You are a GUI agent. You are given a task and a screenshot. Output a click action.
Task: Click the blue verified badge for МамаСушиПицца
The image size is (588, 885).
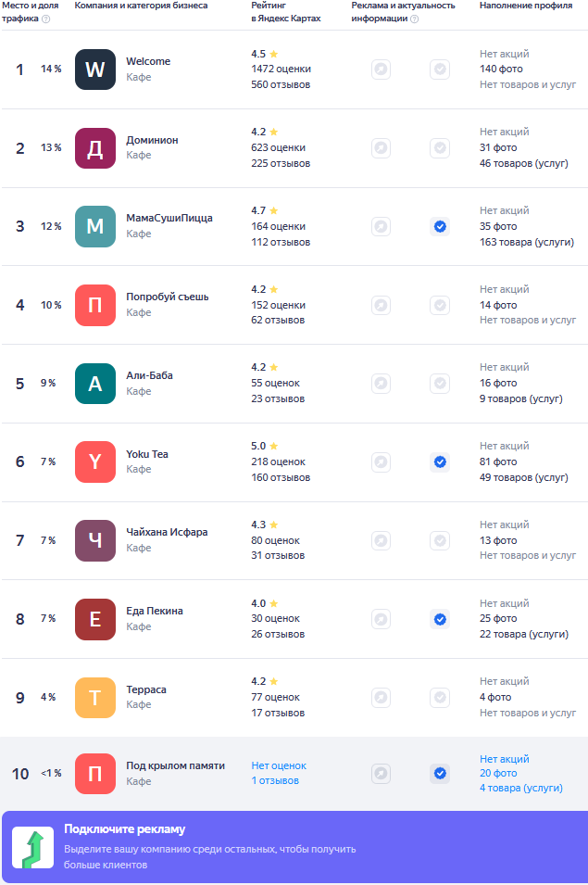click(x=440, y=226)
